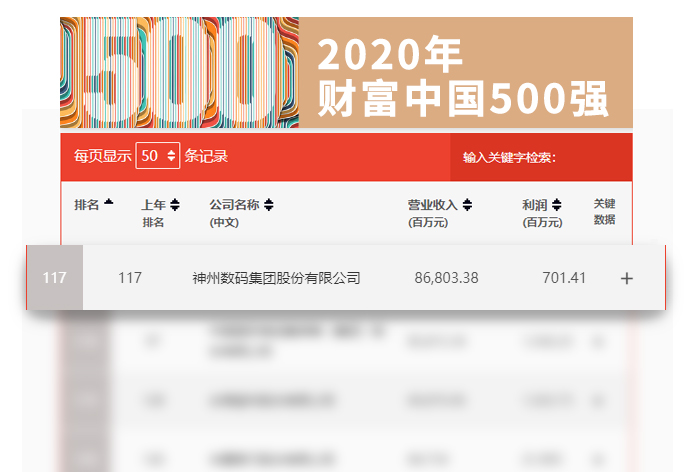The height and width of the screenshot is (472, 688).
Task: Click the colorful 500 banner graphic
Action: [x=179, y=73]
